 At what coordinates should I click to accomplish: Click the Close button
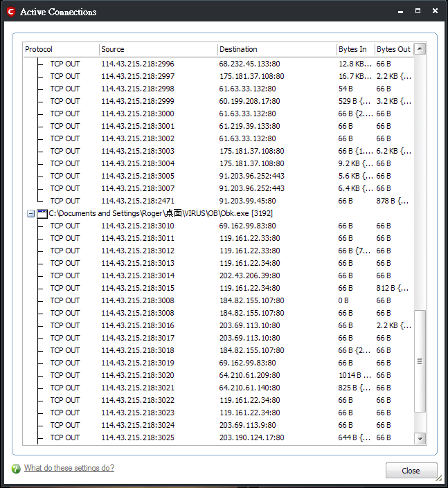pos(411,471)
